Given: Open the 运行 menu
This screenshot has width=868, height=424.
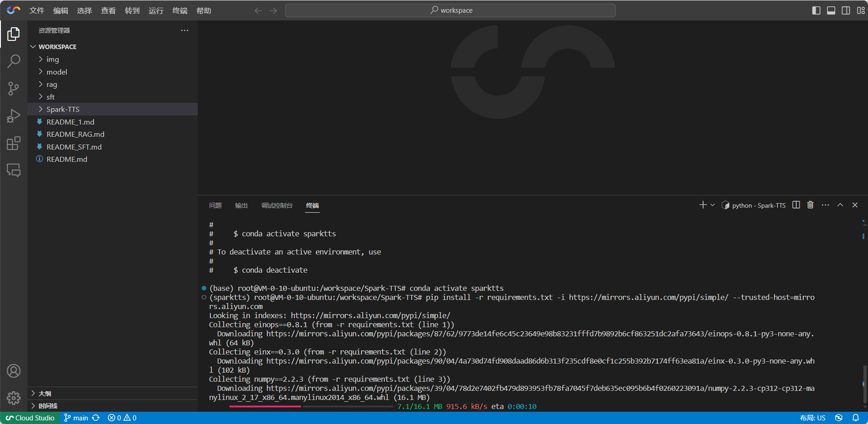Looking at the screenshot, I should click(156, 10).
